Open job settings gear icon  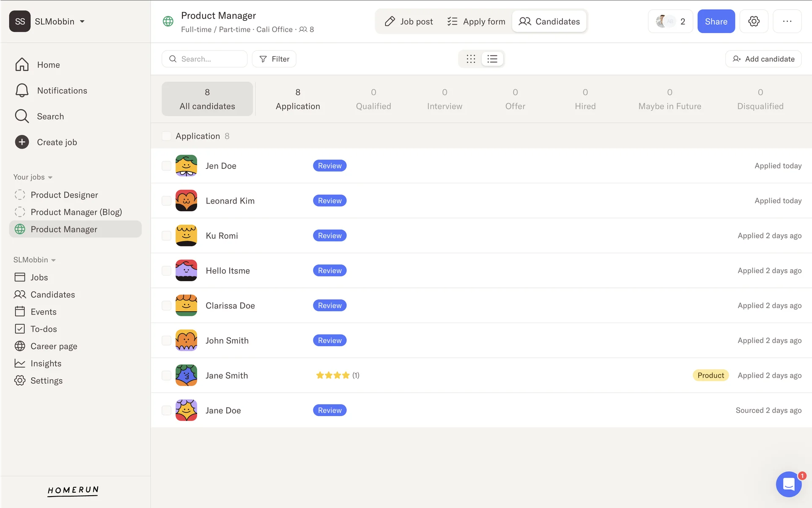(754, 21)
